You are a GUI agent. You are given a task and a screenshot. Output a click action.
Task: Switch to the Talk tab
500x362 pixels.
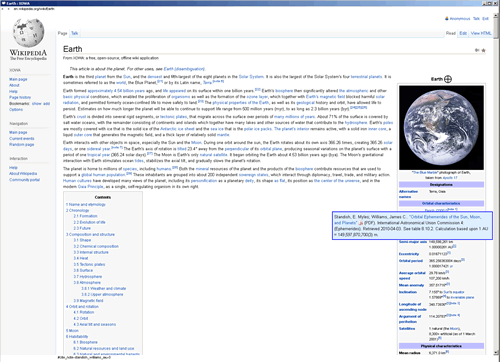coord(75,33)
